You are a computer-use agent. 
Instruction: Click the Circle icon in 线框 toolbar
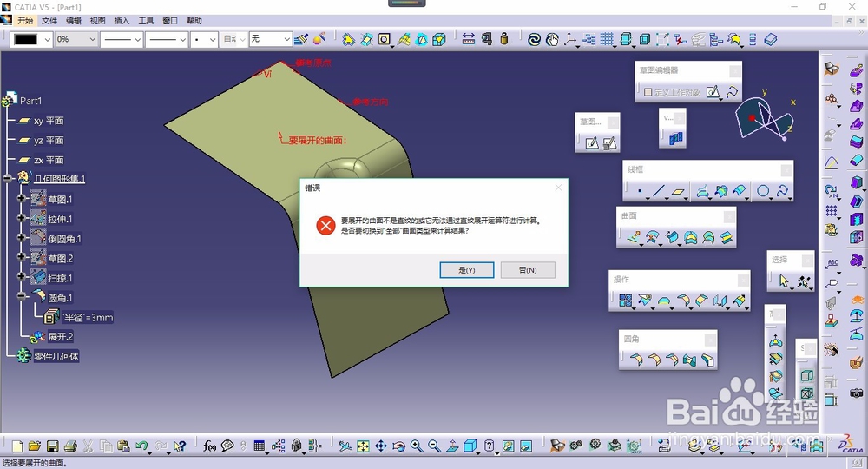(x=763, y=192)
